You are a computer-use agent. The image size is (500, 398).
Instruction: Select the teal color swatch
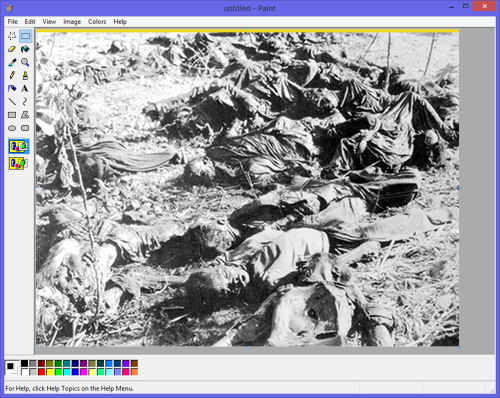click(x=67, y=363)
